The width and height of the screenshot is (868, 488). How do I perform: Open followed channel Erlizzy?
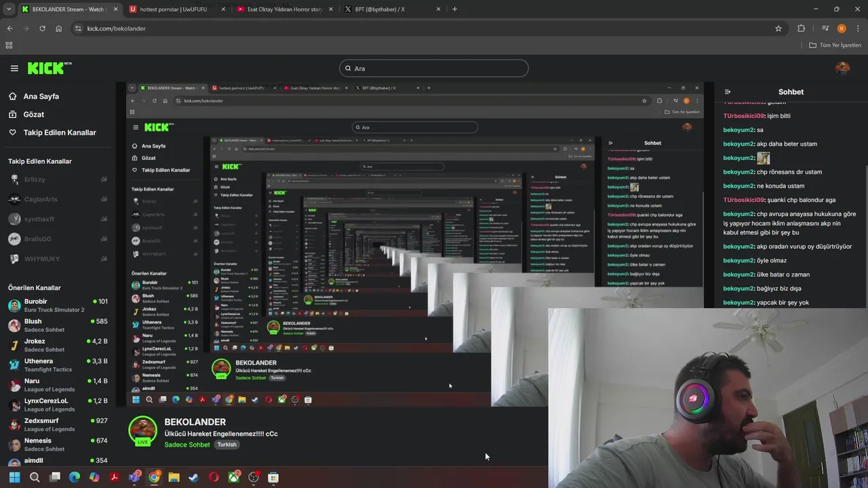coord(58,180)
